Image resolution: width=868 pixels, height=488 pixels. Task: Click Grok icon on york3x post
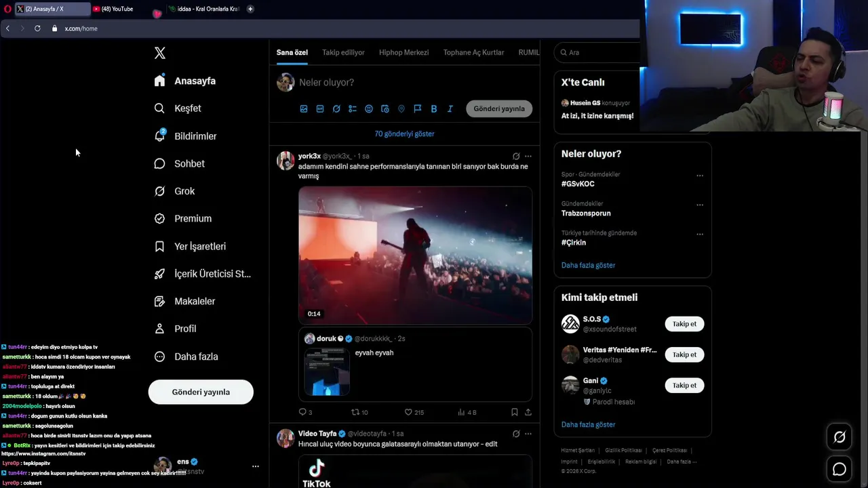516,156
